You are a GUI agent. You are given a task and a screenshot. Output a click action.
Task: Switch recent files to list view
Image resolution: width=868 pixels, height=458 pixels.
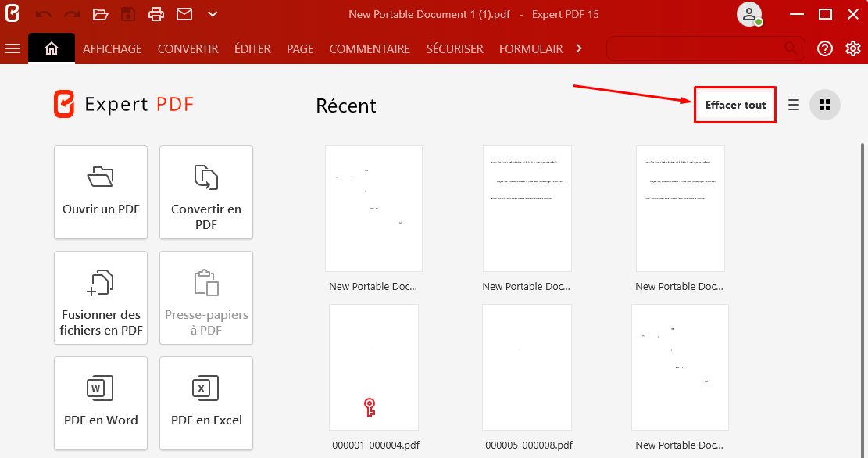tap(794, 105)
